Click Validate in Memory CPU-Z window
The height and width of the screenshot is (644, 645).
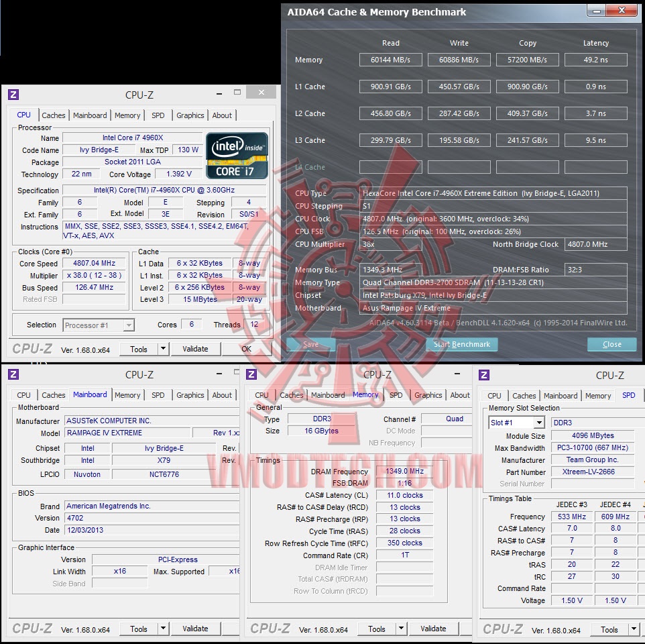pyautogui.click(x=433, y=629)
